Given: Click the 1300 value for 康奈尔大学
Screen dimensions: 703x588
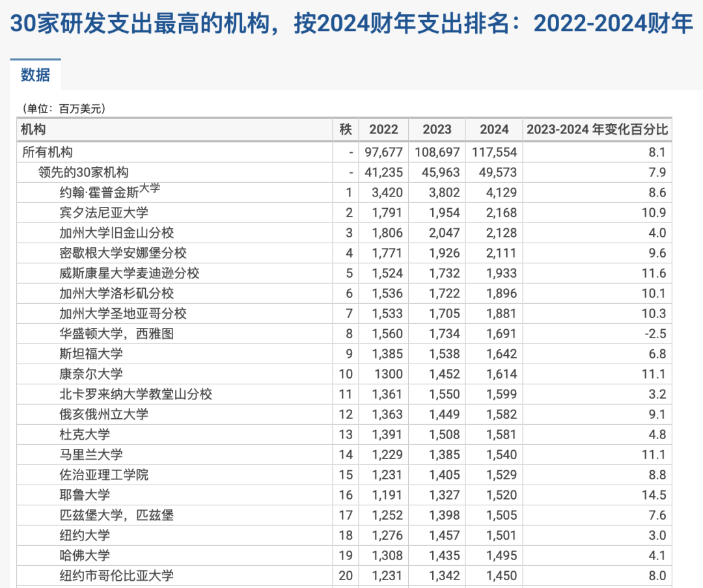Looking at the screenshot, I should 389,374.
